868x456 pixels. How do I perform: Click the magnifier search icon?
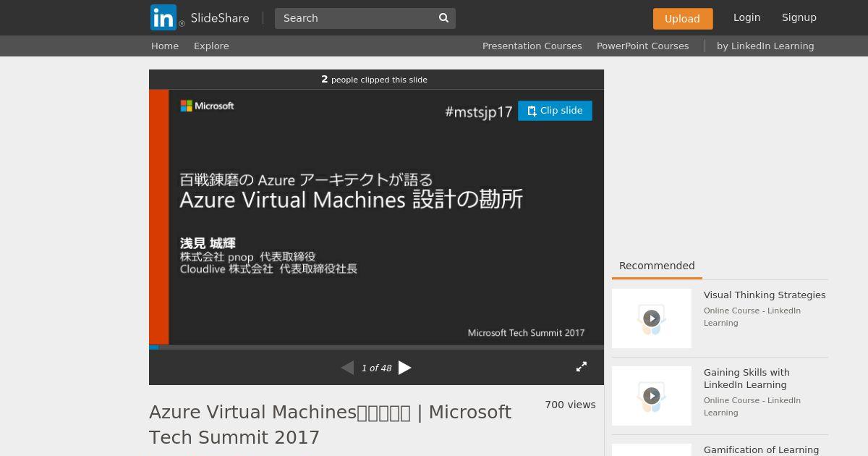pos(444,18)
